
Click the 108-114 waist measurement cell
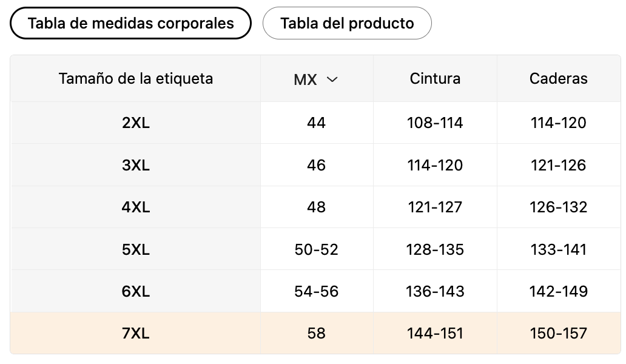point(435,123)
